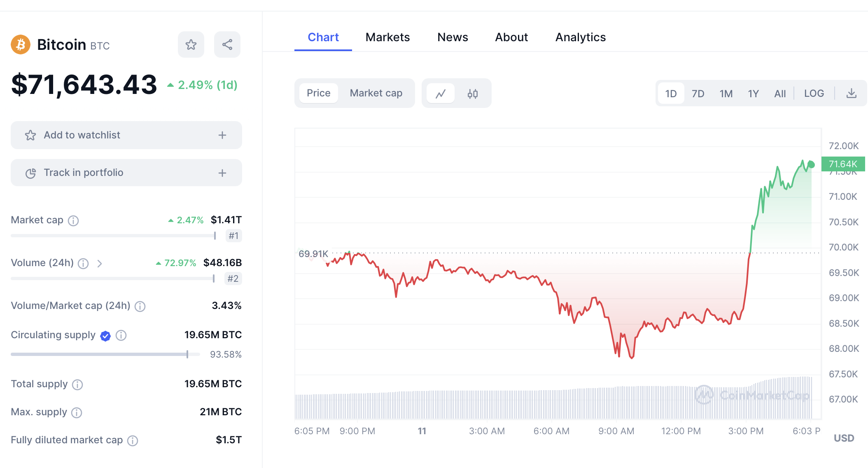The width and height of the screenshot is (868, 468).
Task: Click the Circulating supply progress bar
Action: 105,354
